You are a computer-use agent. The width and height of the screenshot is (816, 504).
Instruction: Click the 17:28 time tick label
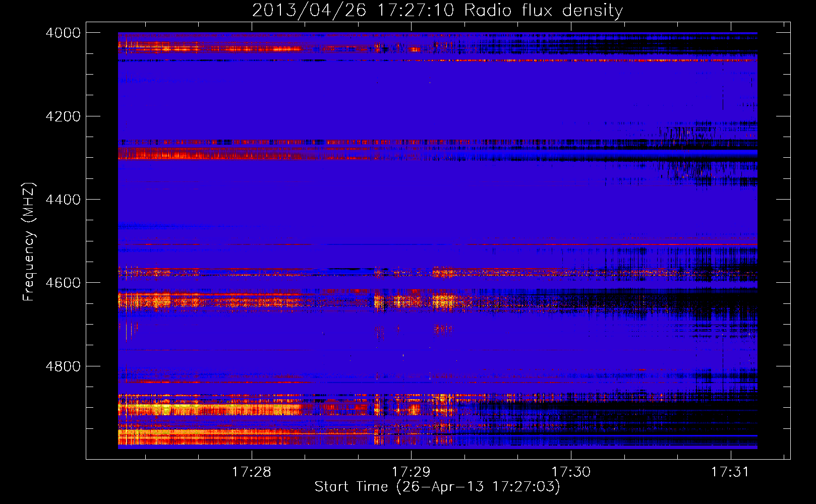click(x=251, y=472)
